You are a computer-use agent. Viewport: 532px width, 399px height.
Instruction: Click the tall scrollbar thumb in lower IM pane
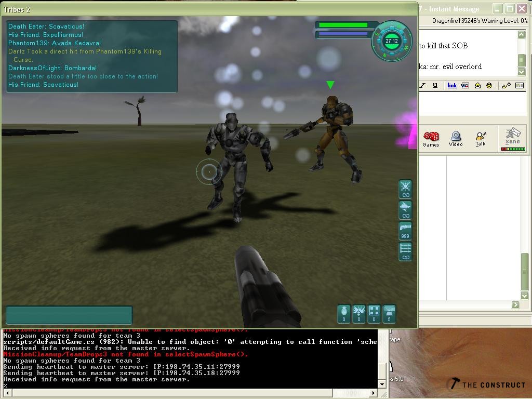(x=525, y=272)
